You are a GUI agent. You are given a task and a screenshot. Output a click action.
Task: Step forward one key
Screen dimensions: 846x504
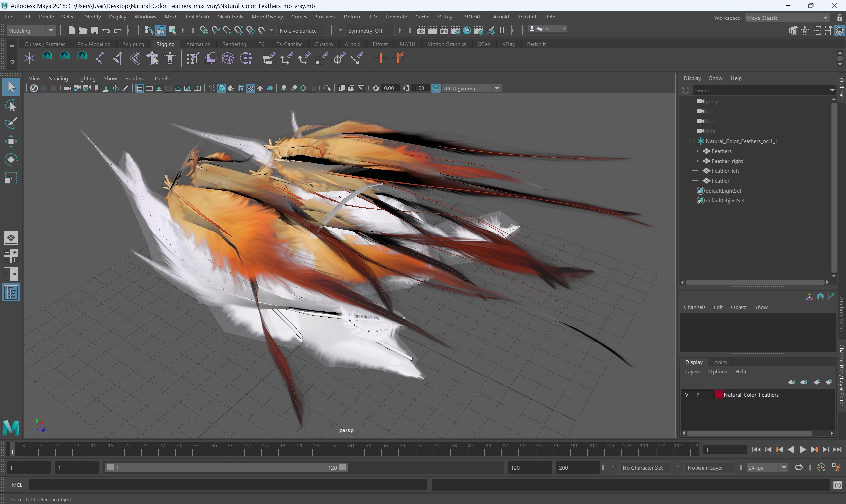pyautogui.click(x=814, y=450)
